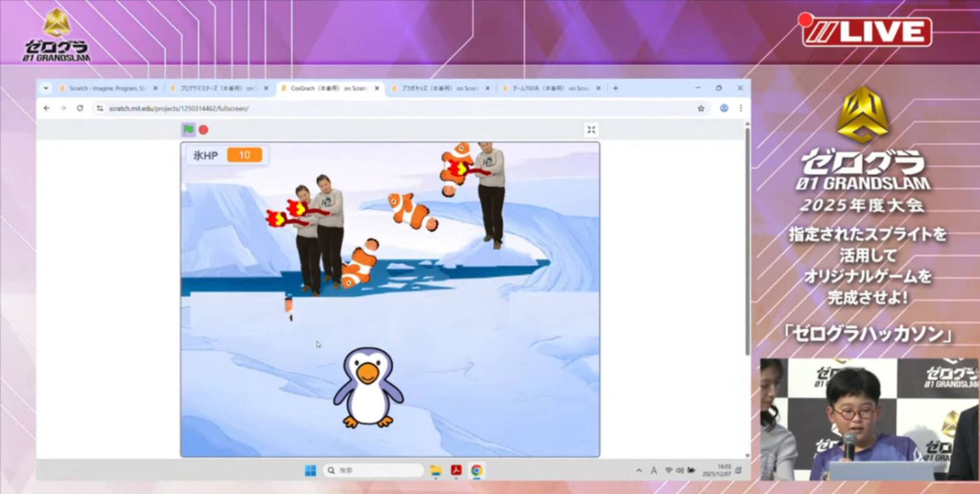Viewport: 980px width, 494px height.
Task: Click the green flag to start the game
Action: click(x=188, y=130)
